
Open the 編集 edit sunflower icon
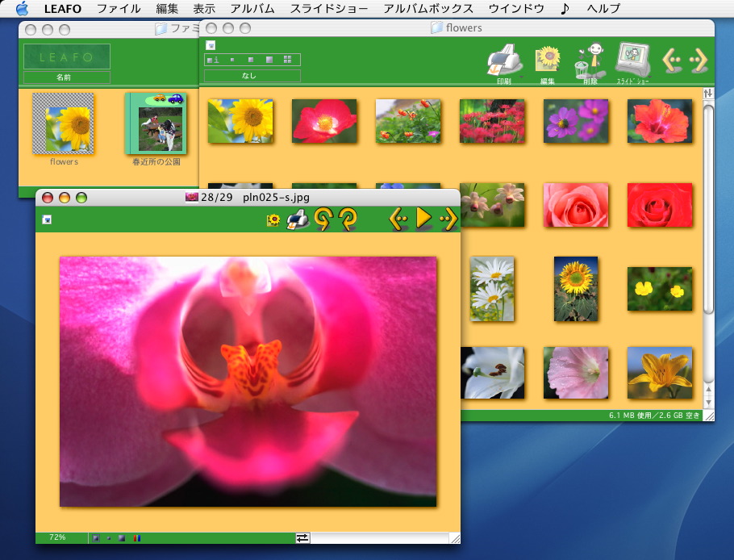click(x=548, y=61)
